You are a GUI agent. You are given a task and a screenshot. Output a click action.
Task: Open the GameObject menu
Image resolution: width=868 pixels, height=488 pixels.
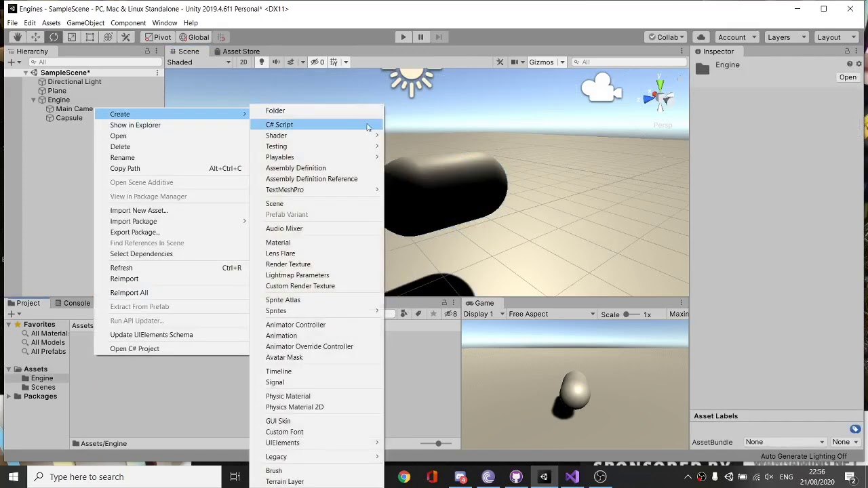coord(85,23)
